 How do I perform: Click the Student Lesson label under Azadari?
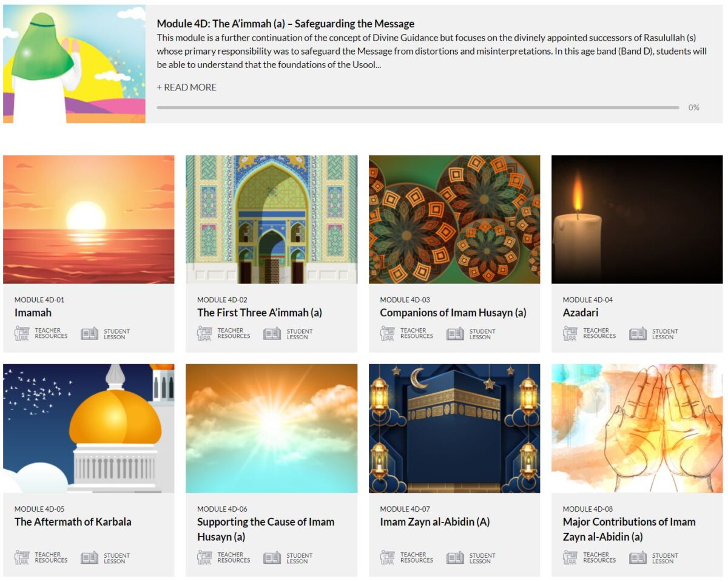(665, 334)
